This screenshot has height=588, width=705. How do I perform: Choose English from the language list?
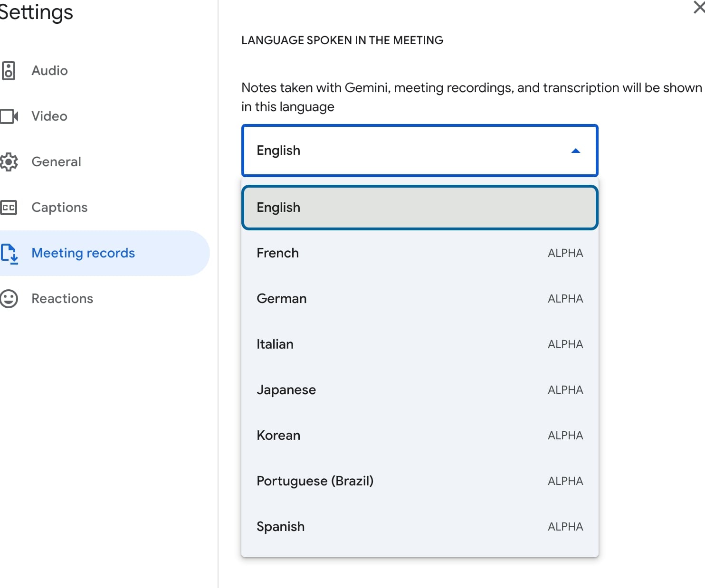tap(420, 208)
